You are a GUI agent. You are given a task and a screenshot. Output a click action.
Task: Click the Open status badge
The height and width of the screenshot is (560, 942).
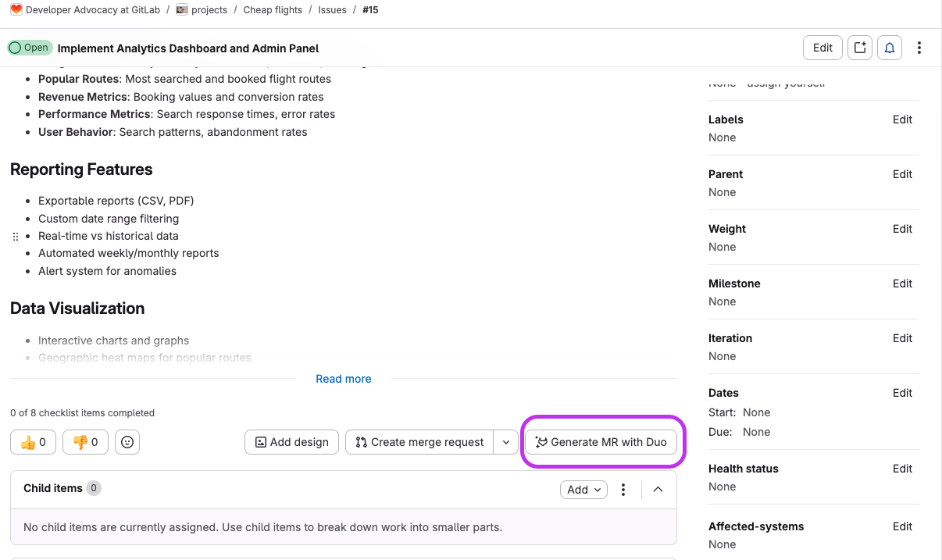click(x=30, y=47)
